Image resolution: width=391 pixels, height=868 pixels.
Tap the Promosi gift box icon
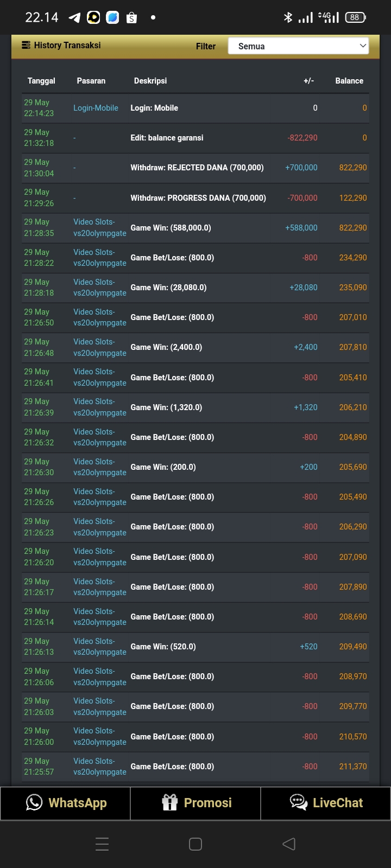tap(170, 802)
